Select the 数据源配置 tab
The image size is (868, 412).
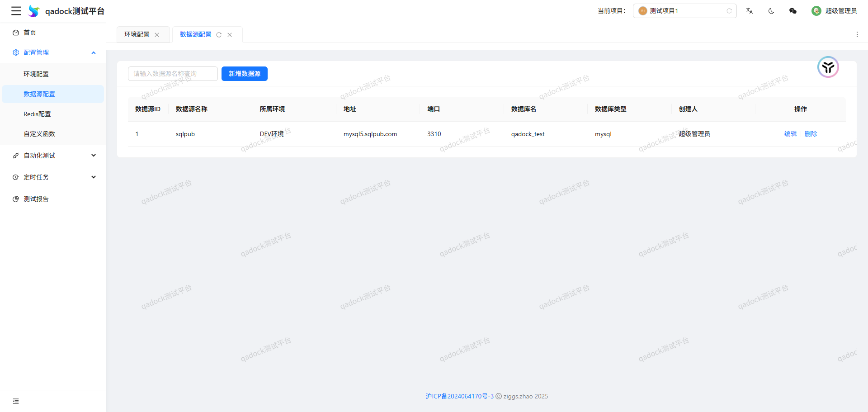click(196, 34)
